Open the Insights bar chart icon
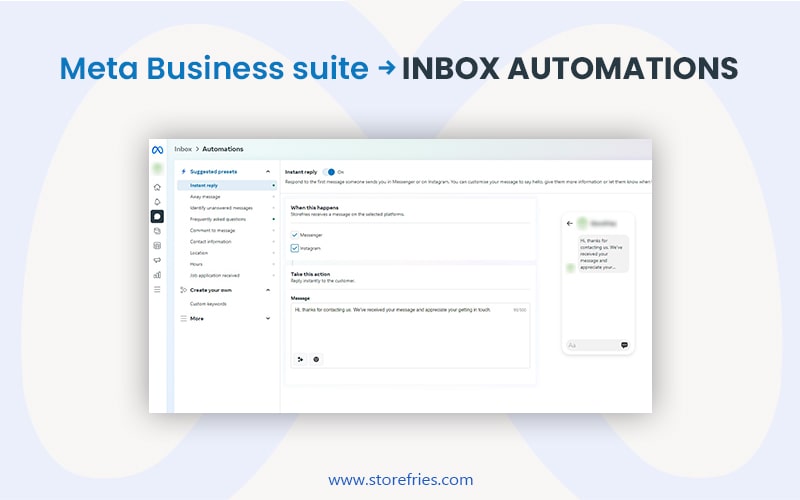800x500 pixels. pyautogui.click(x=157, y=274)
